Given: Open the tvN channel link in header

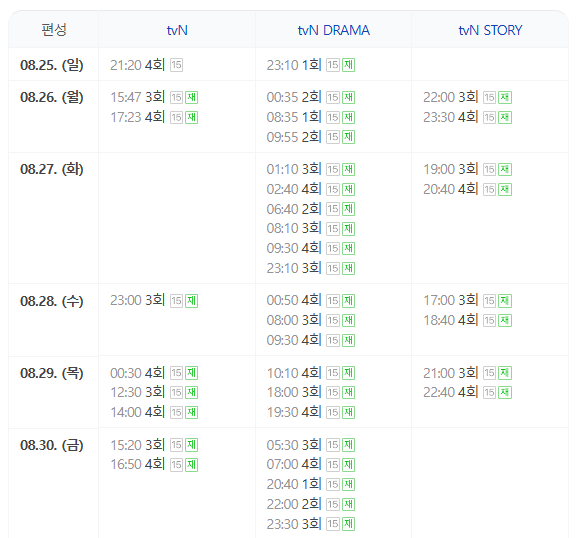Looking at the screenshot, I should 177,30.
